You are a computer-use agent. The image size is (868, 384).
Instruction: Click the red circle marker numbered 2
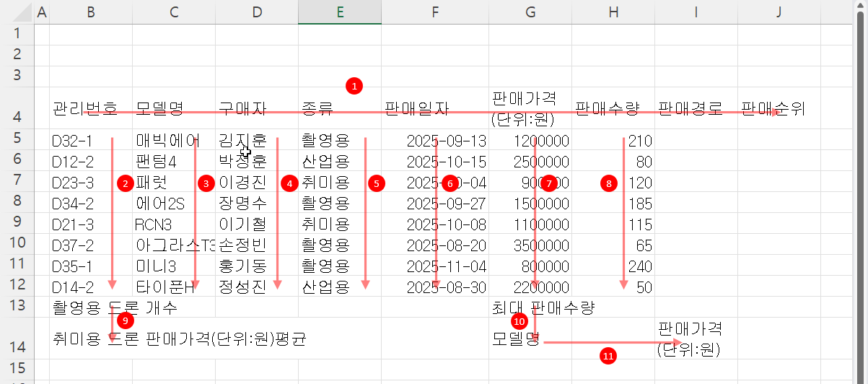coord(126,184)
